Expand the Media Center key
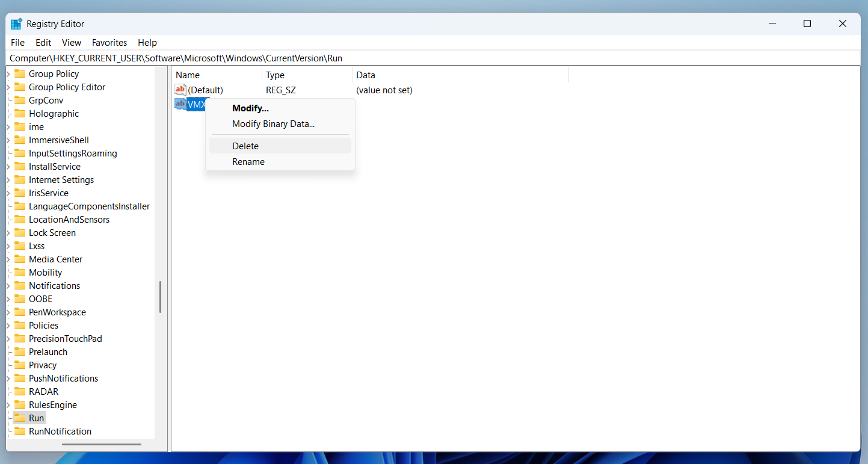The height and width of the screenshot is (464, 868). click(8, 259)
